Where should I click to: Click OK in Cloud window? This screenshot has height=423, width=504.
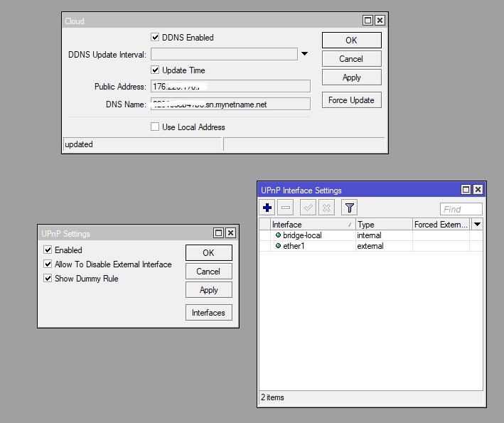pos(352,41)
